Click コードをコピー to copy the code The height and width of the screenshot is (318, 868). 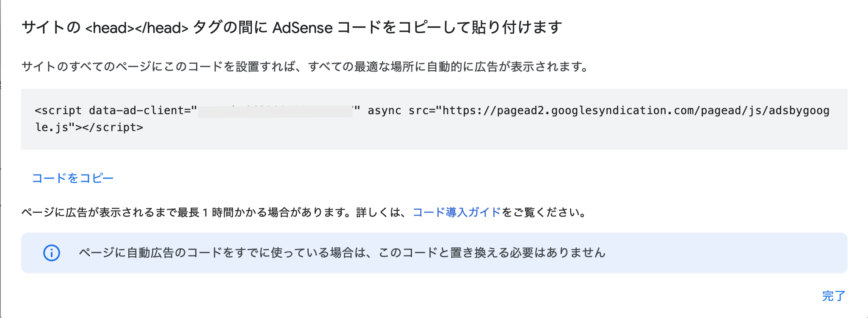[x=73, y=178]
